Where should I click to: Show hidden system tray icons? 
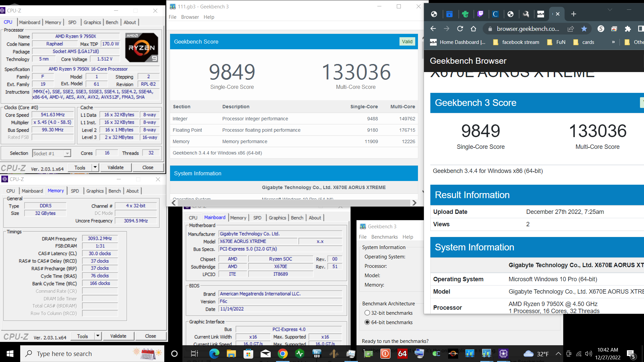pyautogui.click(x=558, y=354)
